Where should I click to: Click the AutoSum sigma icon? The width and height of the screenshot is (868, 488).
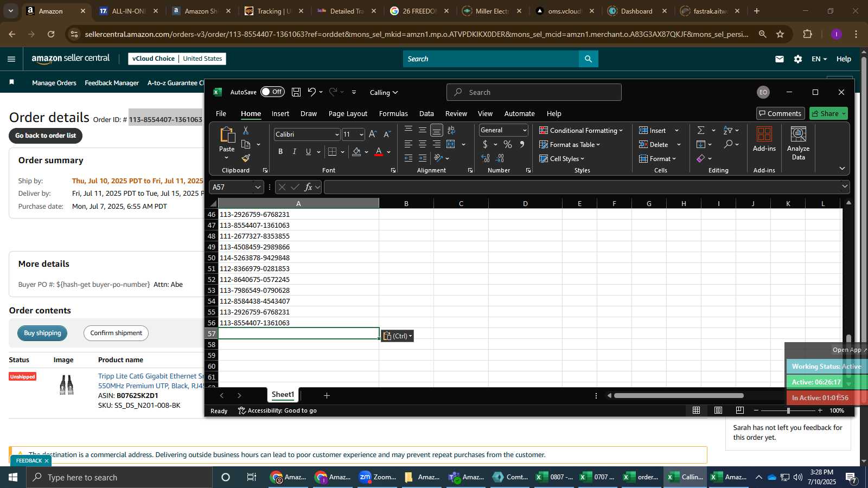(701, 130)
